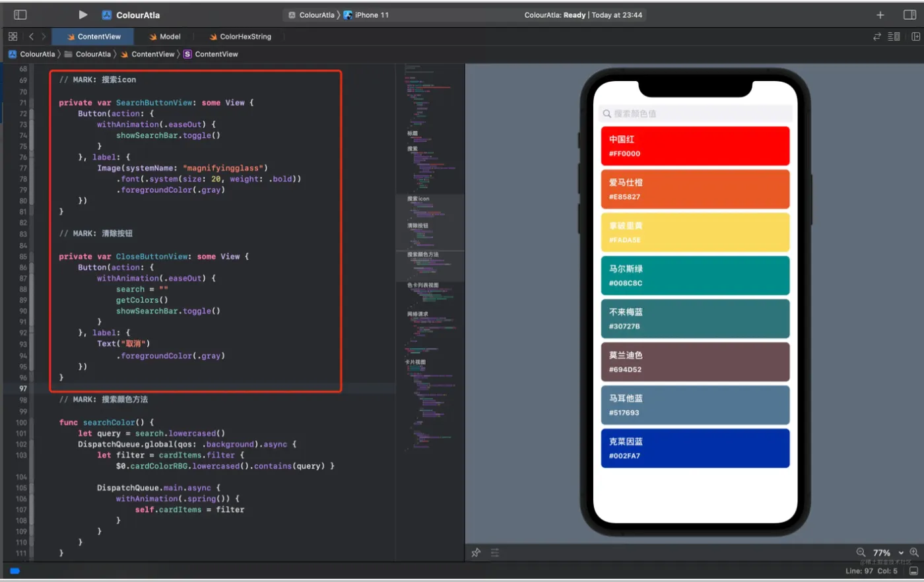Click the "magnifyingglass" string literal
924x582 pixels.
click(x=222, y=168)
